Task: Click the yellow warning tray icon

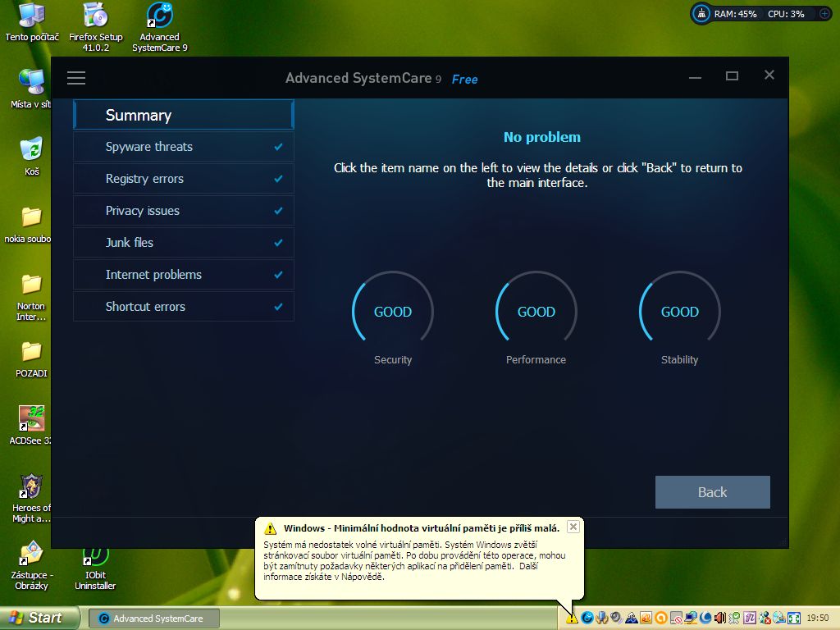Action: 572,619
